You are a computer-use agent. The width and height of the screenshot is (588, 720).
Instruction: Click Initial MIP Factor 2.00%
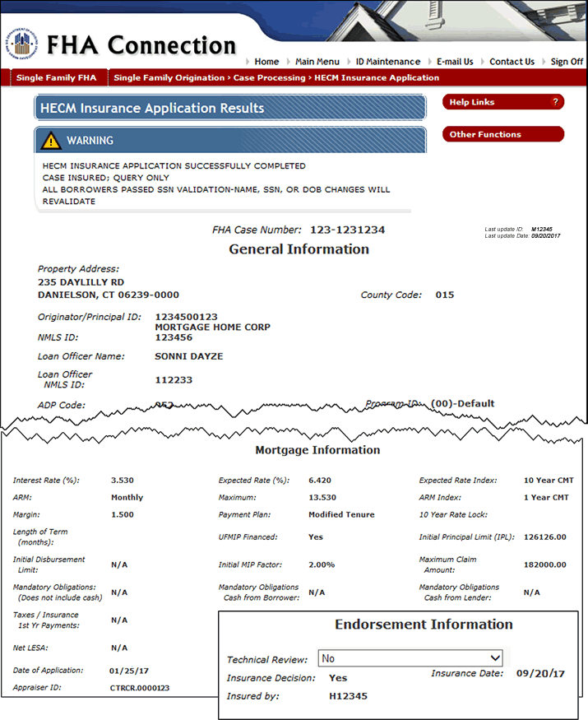(322, 564)
